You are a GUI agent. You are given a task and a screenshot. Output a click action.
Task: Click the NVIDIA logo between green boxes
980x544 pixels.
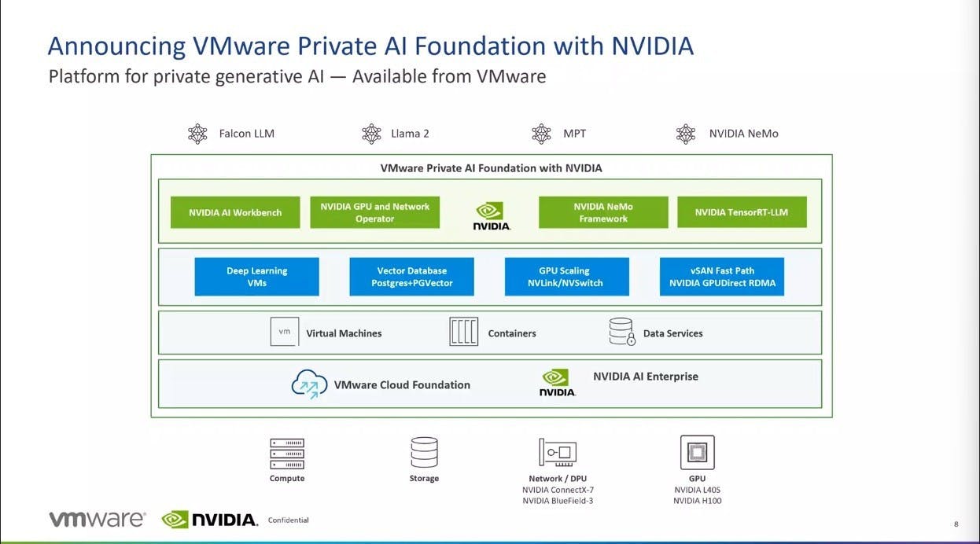pyautogui.click(x=492, y=215)
